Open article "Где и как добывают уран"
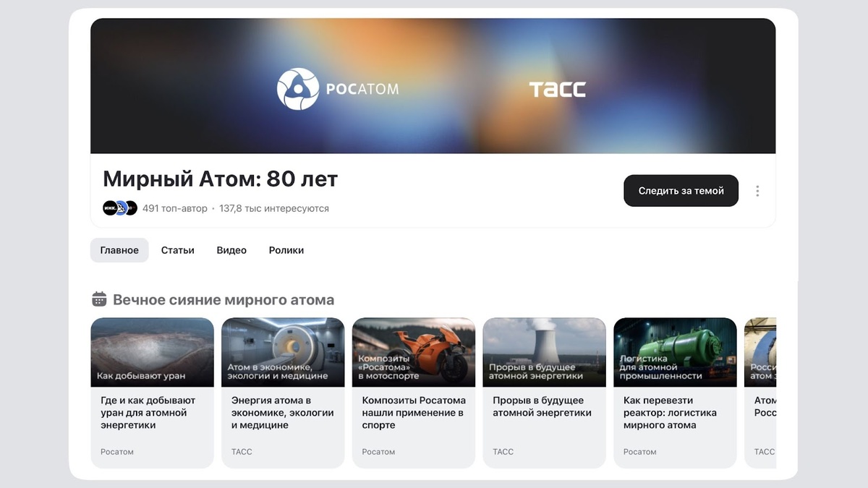The height and width of the screenshot is (488, 868). tap(148, 413)
